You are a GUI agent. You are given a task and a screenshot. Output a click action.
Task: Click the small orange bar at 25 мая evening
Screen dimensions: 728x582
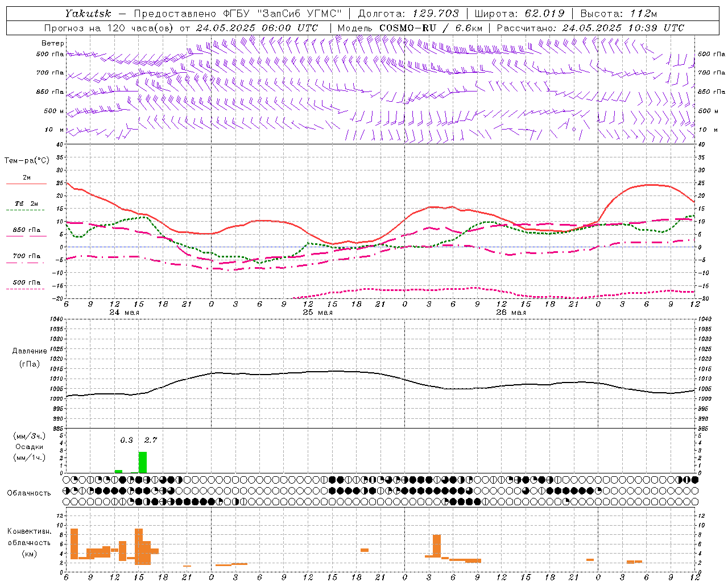[x=365, y=550]
